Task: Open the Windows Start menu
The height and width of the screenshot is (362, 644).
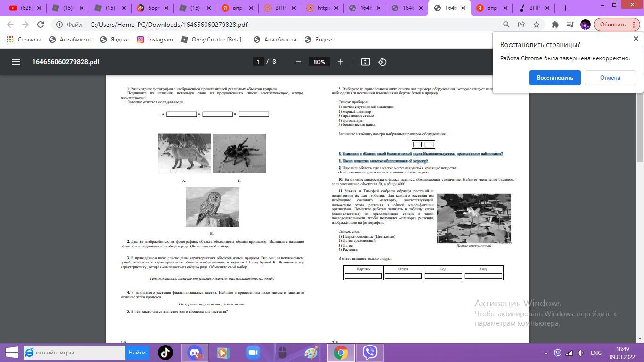Action: (11, 353)
